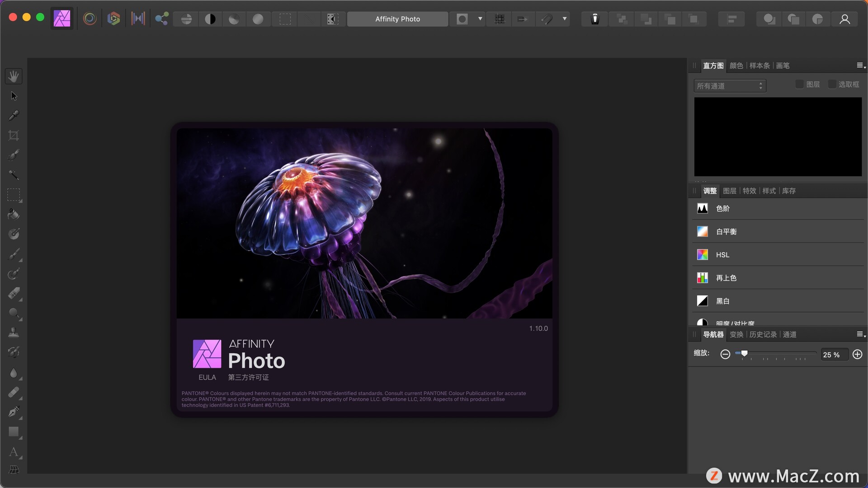868x488 pixels.
Task: Select the Artistic Text tool
Action: coord(14,452)
